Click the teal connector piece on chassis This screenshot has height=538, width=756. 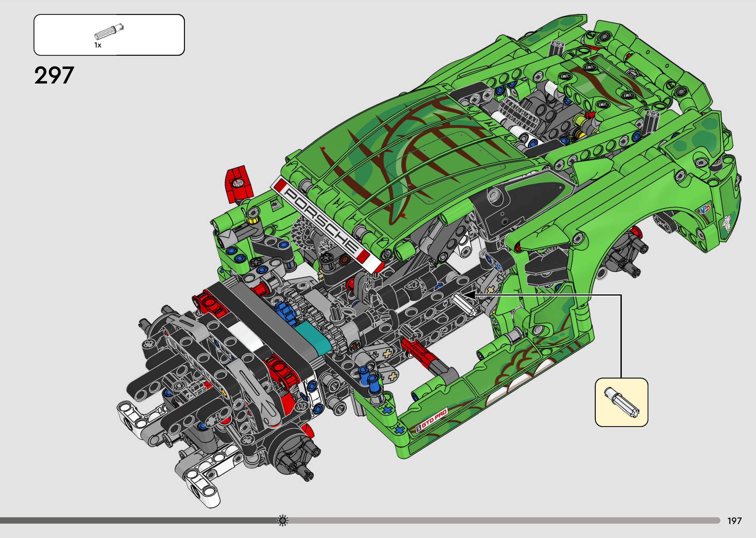[x=314, y=338]
